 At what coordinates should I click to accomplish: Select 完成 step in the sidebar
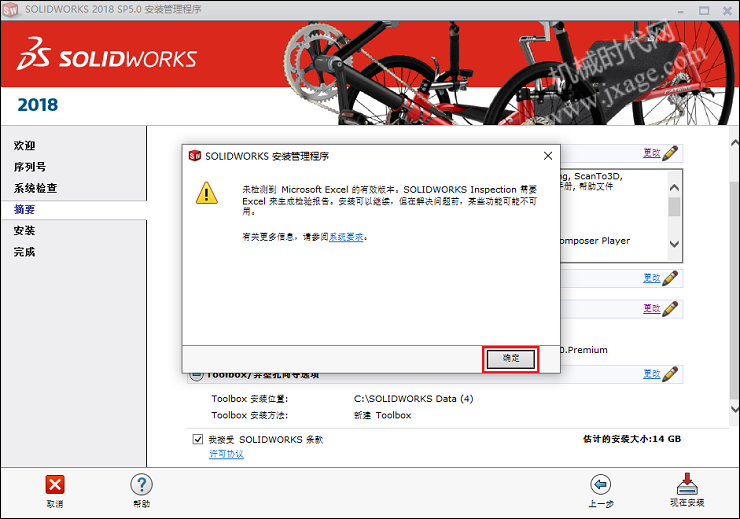click(x=25, y=251)
